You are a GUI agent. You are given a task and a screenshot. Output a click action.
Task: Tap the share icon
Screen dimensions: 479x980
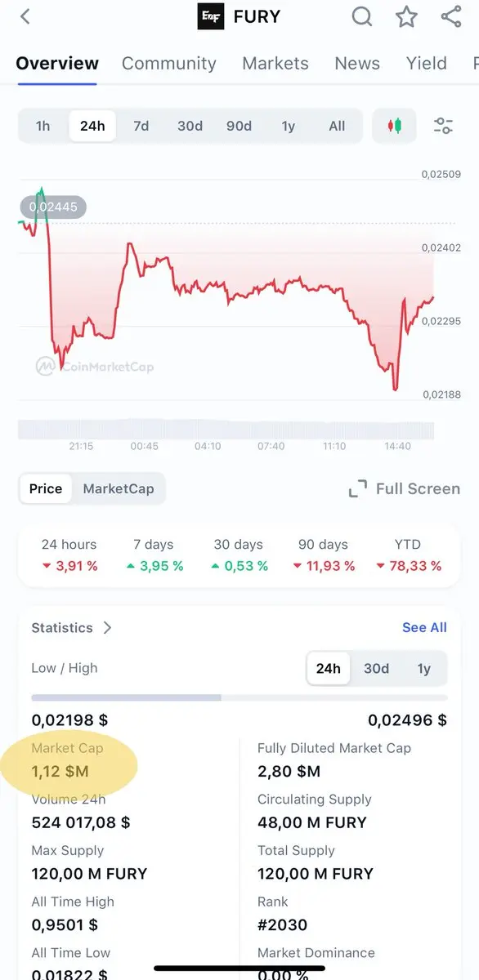pos(451,16)
